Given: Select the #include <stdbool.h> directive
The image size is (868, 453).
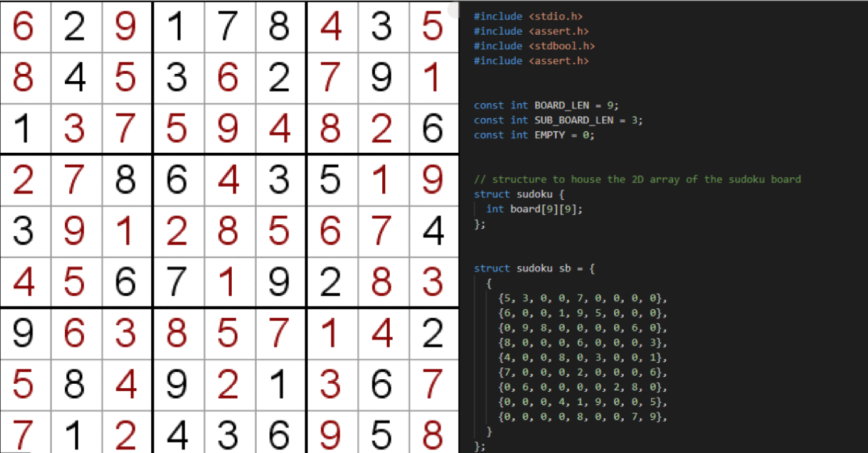Looking at the screenshot, I should pos(534,46).
